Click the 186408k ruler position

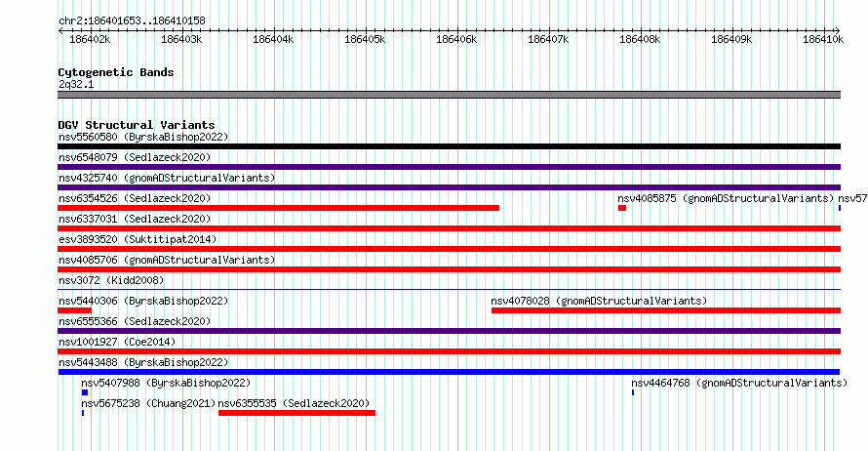click(640, 39)
